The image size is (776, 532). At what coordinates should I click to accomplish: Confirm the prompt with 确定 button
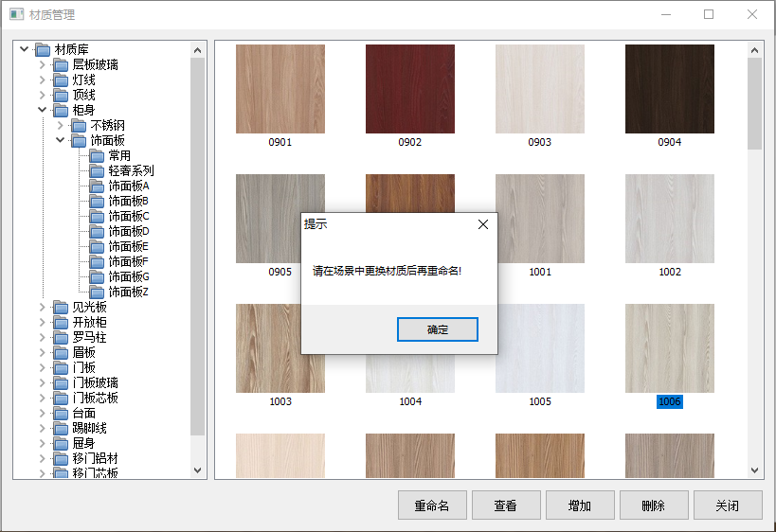tap(438, 329)
